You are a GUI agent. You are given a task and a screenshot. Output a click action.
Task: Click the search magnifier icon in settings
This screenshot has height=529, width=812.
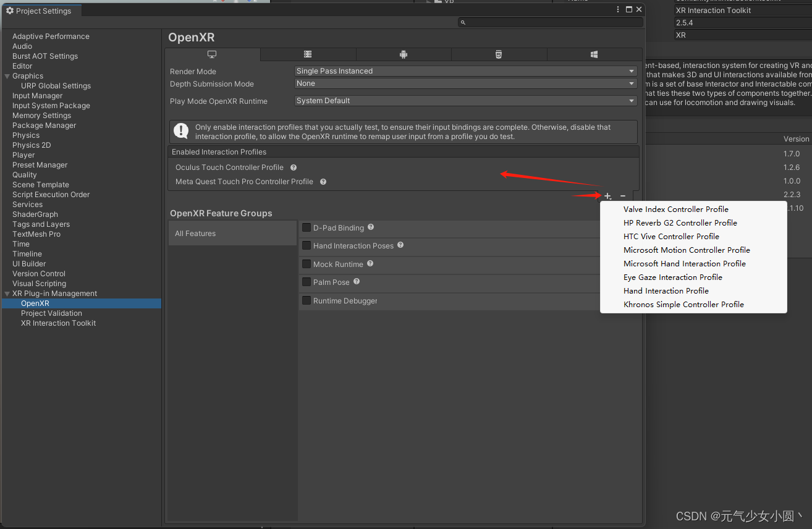[463, 23]
